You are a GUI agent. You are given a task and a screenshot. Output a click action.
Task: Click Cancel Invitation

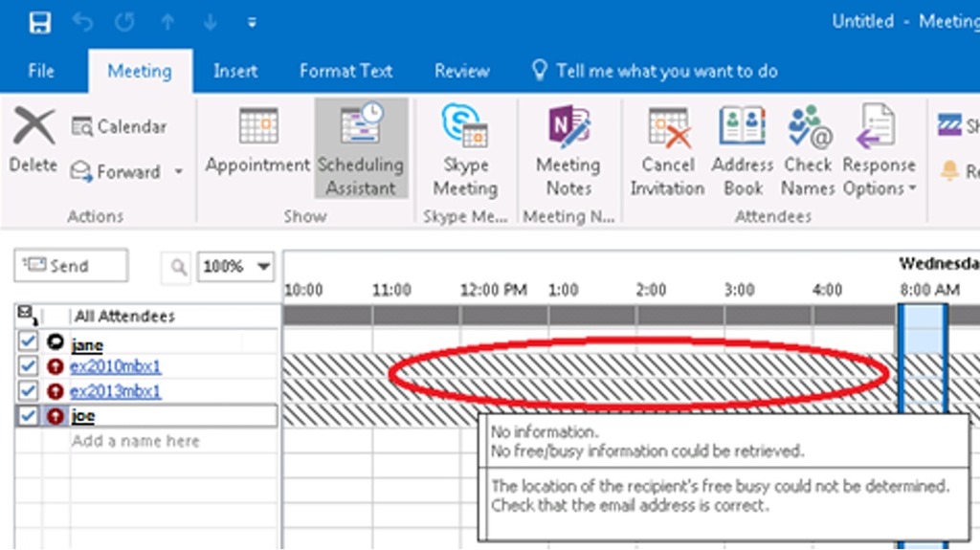[667, 150]
